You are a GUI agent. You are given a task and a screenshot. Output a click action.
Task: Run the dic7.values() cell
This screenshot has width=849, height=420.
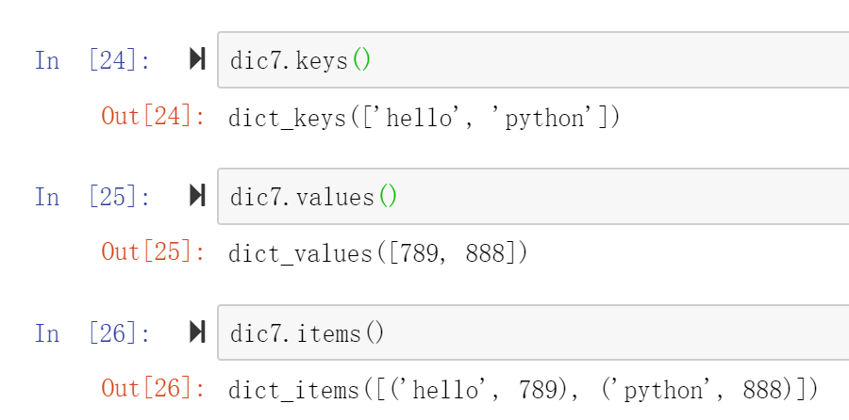coord(197,195)
